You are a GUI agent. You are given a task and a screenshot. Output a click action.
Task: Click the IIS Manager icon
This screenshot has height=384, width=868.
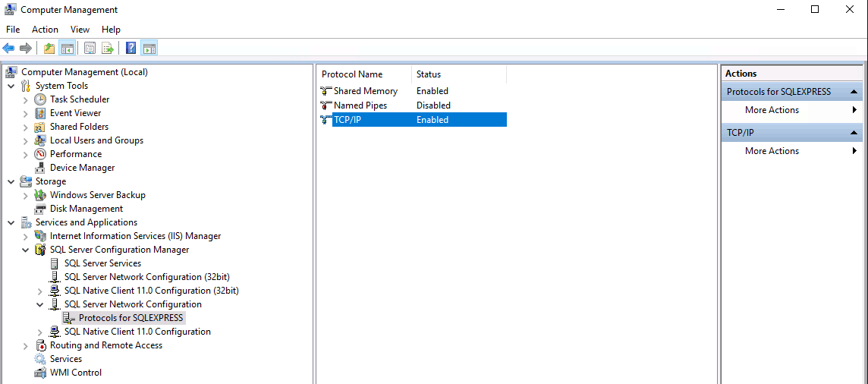click(x=40, y=236)
